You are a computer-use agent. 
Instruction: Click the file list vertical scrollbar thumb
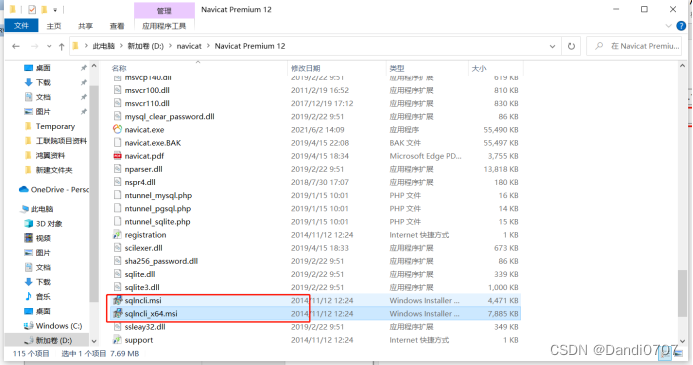(682, 293)
